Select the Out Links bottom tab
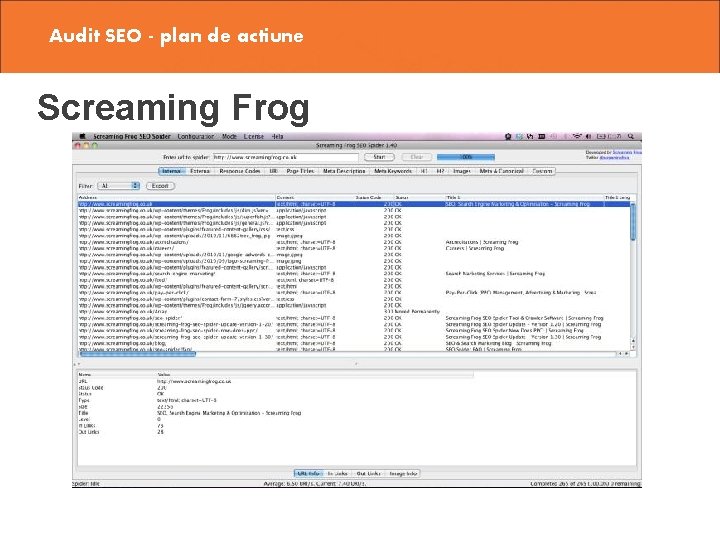 368,473
